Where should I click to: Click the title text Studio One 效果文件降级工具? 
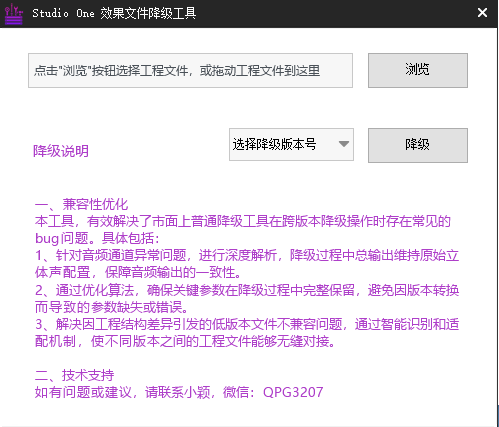[114, 13]
